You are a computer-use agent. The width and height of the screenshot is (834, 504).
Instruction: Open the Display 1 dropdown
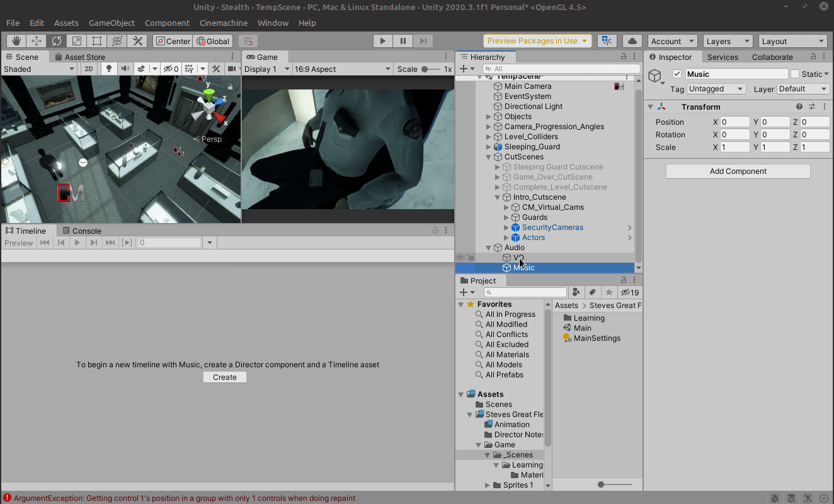pos(267,69)
